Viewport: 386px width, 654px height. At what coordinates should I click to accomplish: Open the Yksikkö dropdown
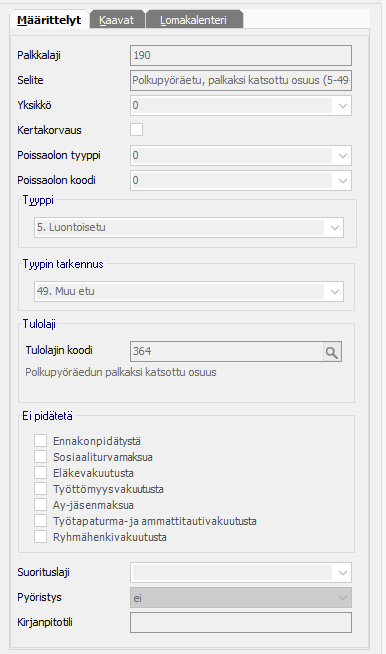(x=241, y=106)
